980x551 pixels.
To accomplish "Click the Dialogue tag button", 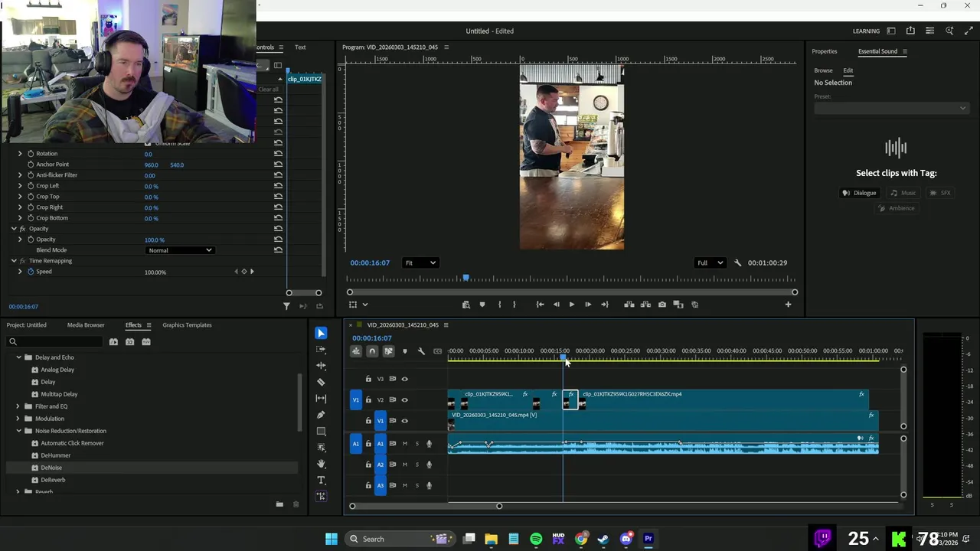I will [x=859, y=193].
